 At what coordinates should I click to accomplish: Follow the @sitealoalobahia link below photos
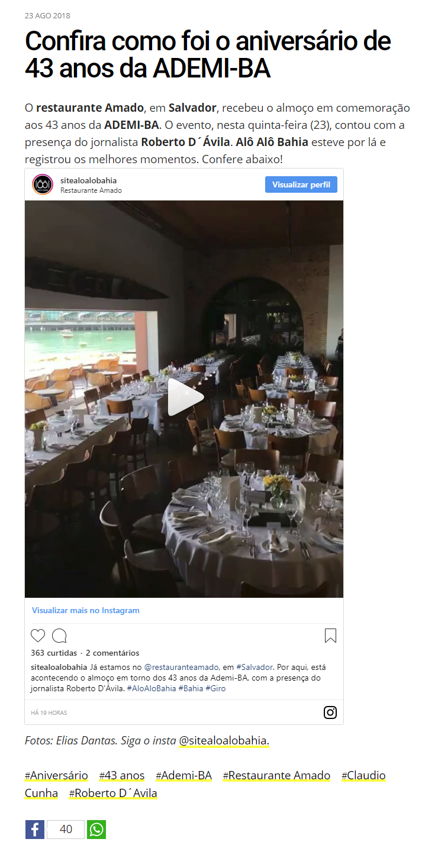pyautogui.click(x=224, y=740)
